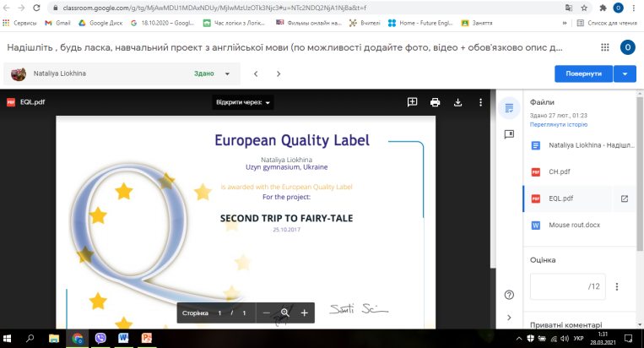Screen dimensions: 644x348
Task: Open 'Home - Future Engl...' bookmark
Action: 420,23
